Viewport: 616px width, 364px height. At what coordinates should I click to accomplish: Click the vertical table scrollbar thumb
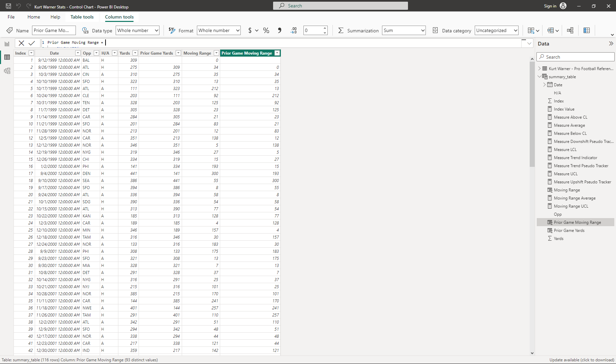[532, 114]
